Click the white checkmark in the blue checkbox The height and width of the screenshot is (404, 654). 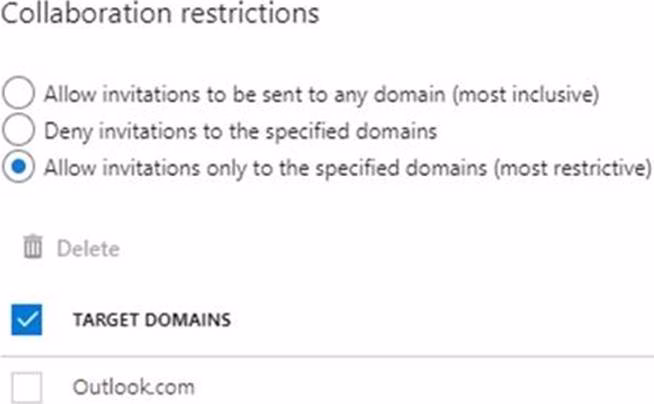(x=27, y=320)
